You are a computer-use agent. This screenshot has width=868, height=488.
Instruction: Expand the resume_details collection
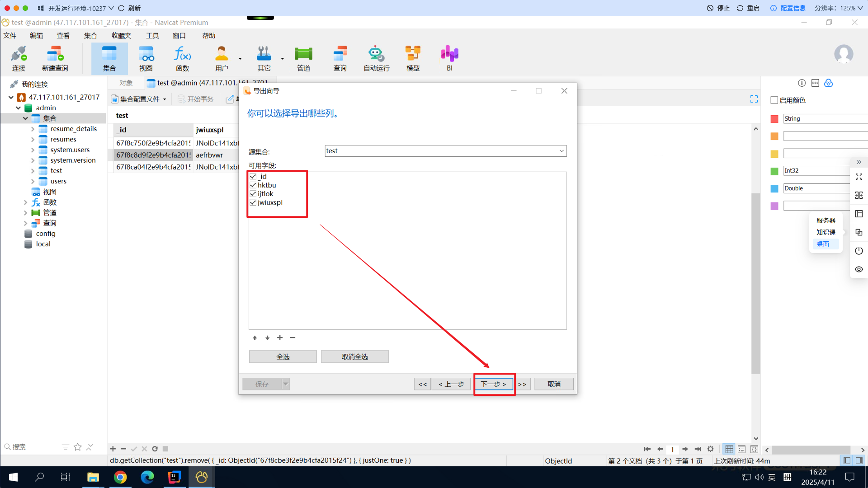33,129
